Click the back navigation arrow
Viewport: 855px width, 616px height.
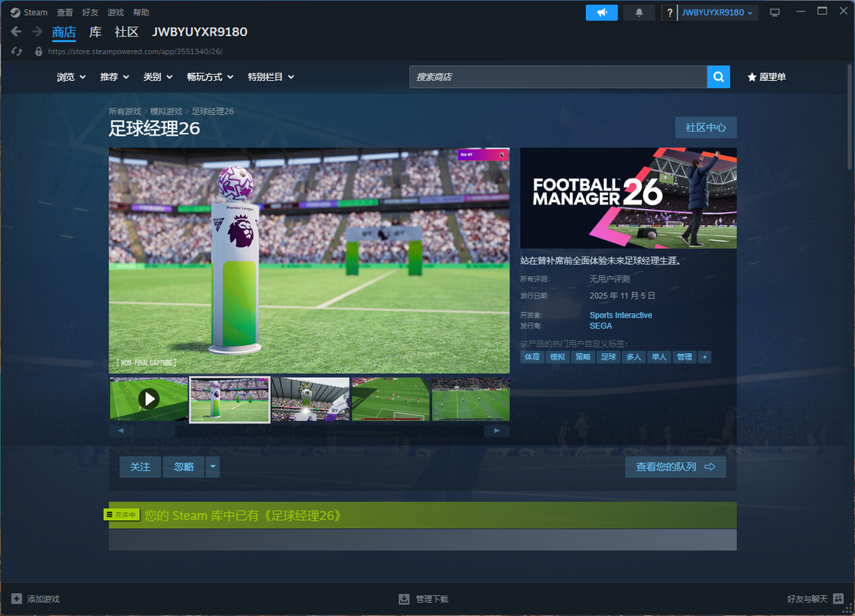pos(16,32)
